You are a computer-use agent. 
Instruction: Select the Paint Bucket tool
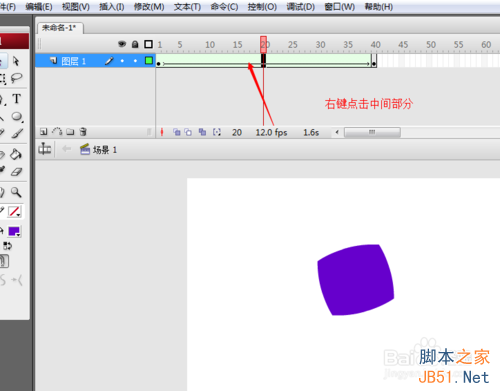coord(16,154)
